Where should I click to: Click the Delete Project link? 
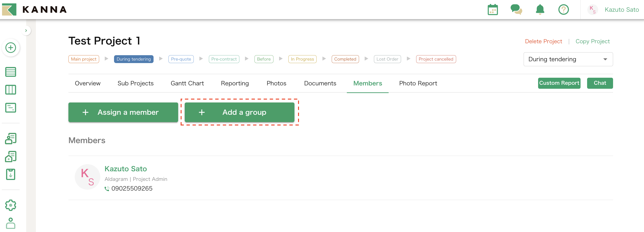[x=543, y=41]
